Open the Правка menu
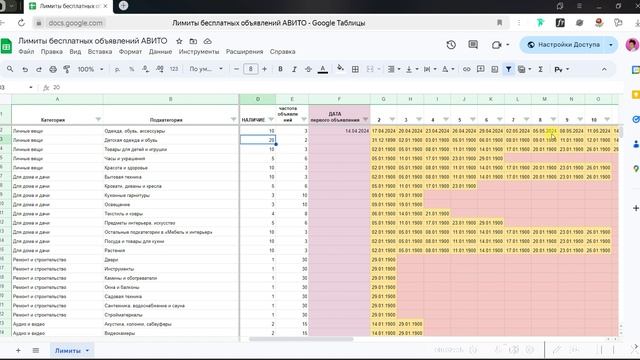 click(x=52, y=52)
